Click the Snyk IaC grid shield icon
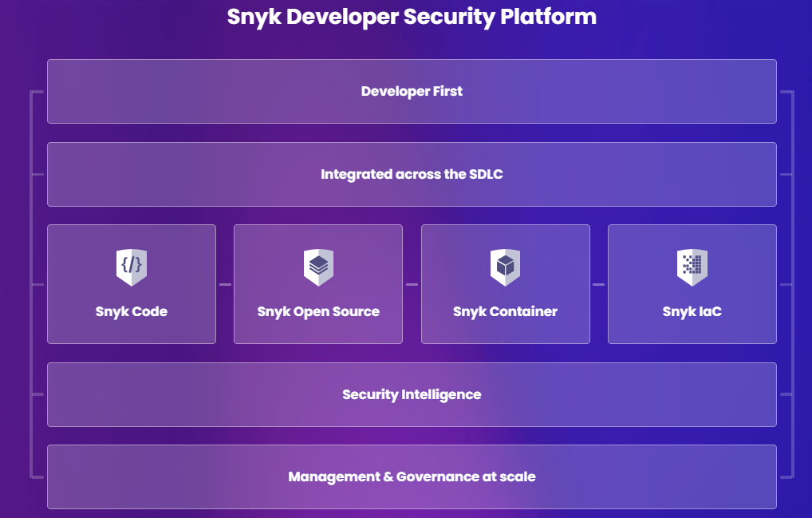Viewport: 812px width, 518px height. tap(692, 267)
